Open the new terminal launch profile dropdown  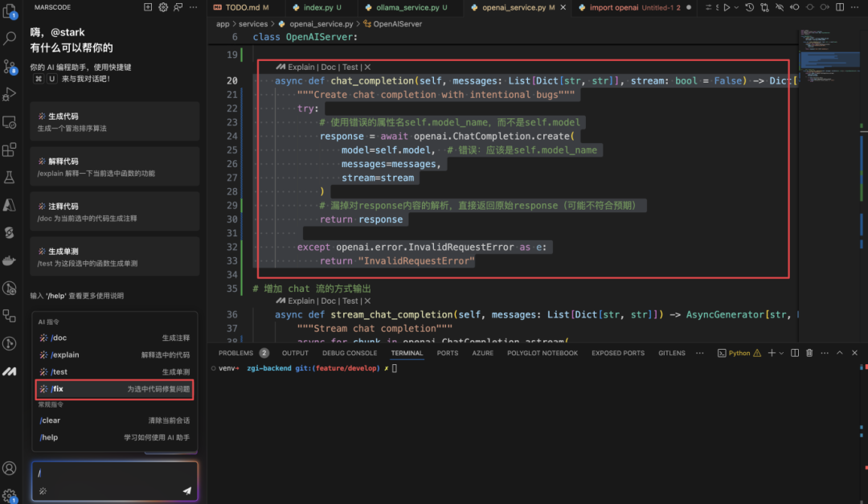point(781,353)
